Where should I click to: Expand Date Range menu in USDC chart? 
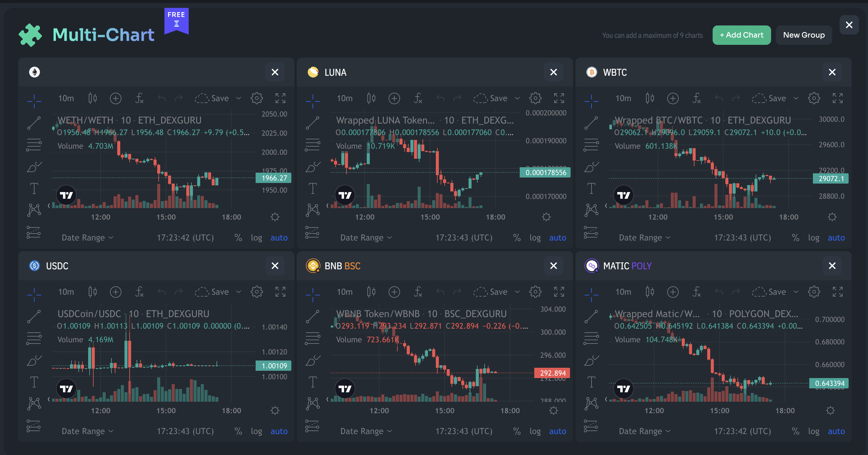click(x=87, y=431)
